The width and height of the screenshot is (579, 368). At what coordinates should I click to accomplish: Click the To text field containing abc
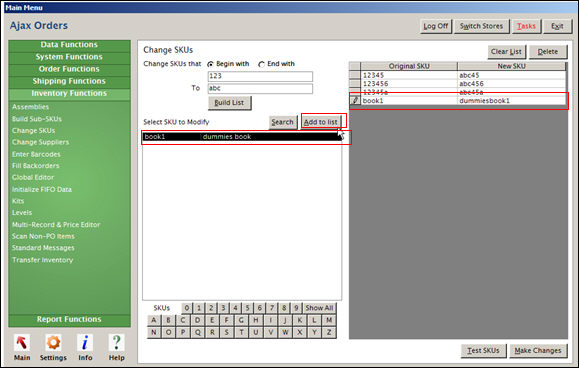[260, 88]
